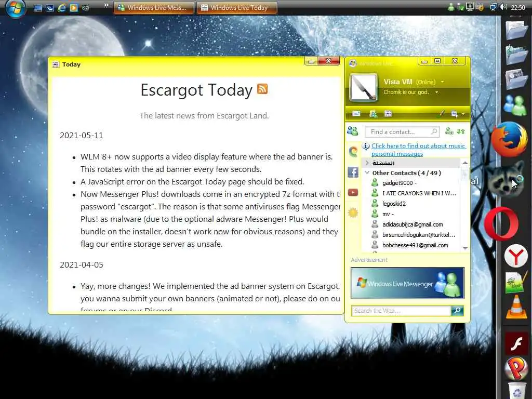This screenshot has height=399, width=532.
Task: Launch Windows Media Player from quick launch
Action: 74,8
